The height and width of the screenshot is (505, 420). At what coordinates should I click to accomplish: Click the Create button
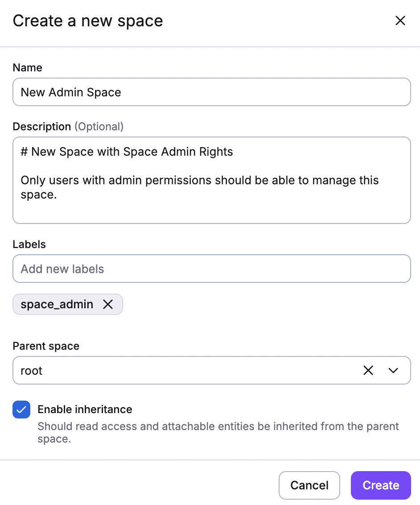[380, 485]
